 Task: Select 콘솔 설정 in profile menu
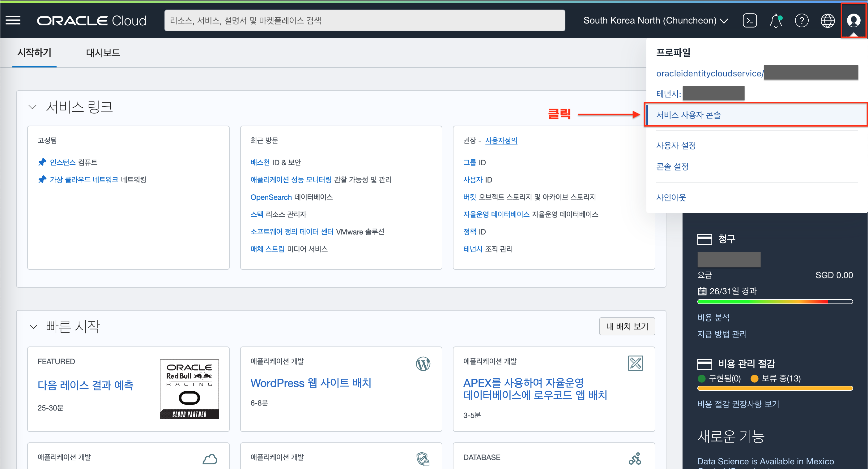pos(672,166)
